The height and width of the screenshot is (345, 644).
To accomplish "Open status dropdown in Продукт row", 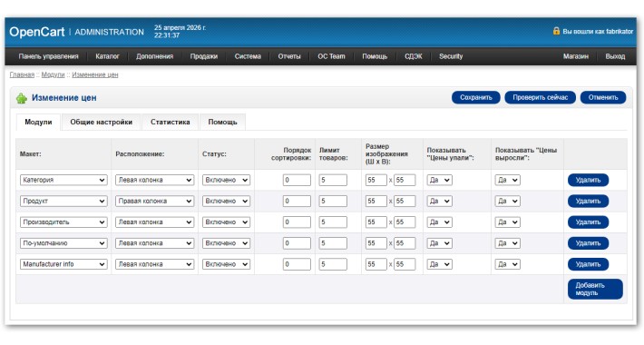I will click(x=226, y=201).
